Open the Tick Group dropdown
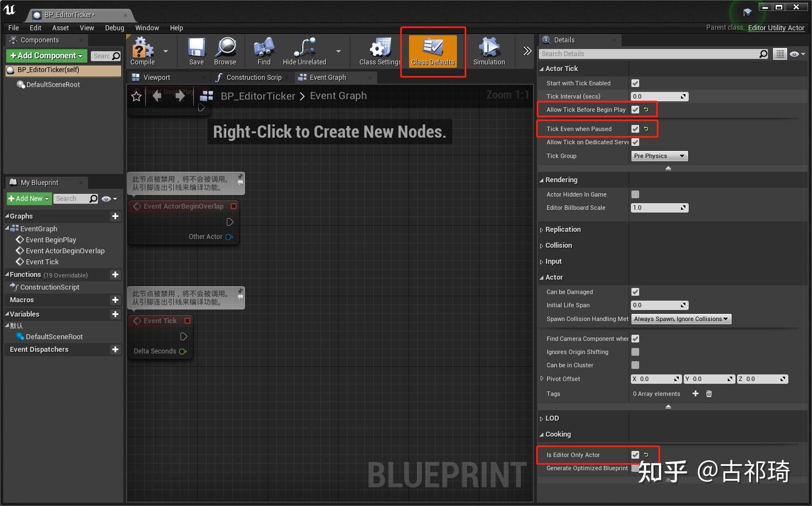Viewport: 812px width, 506px height. tap(658, 156)
